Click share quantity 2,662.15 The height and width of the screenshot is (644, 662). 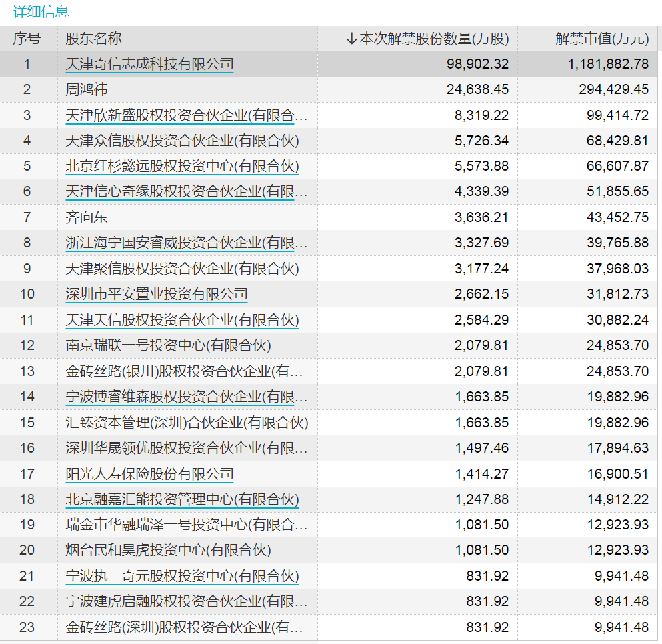(x=482, y=294)
